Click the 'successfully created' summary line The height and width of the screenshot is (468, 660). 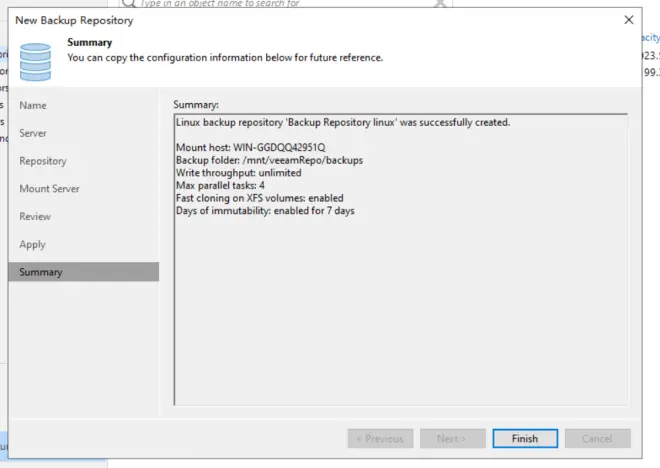coord(343,122)
